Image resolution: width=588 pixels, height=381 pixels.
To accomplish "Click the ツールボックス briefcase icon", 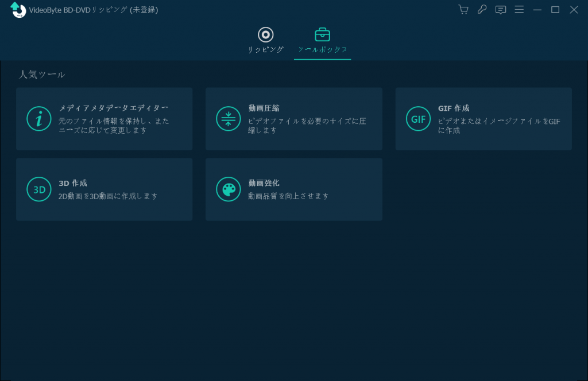I will click(323, 34).
